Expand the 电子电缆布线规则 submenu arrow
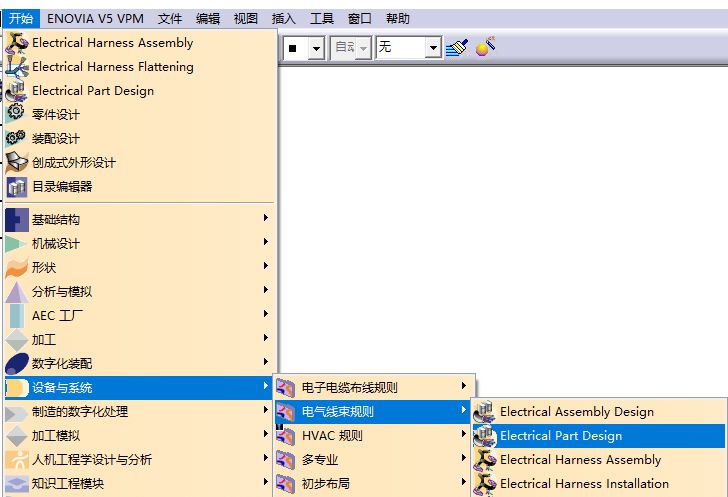The height and width of the screenshot is (497, 728). [463, 386]
